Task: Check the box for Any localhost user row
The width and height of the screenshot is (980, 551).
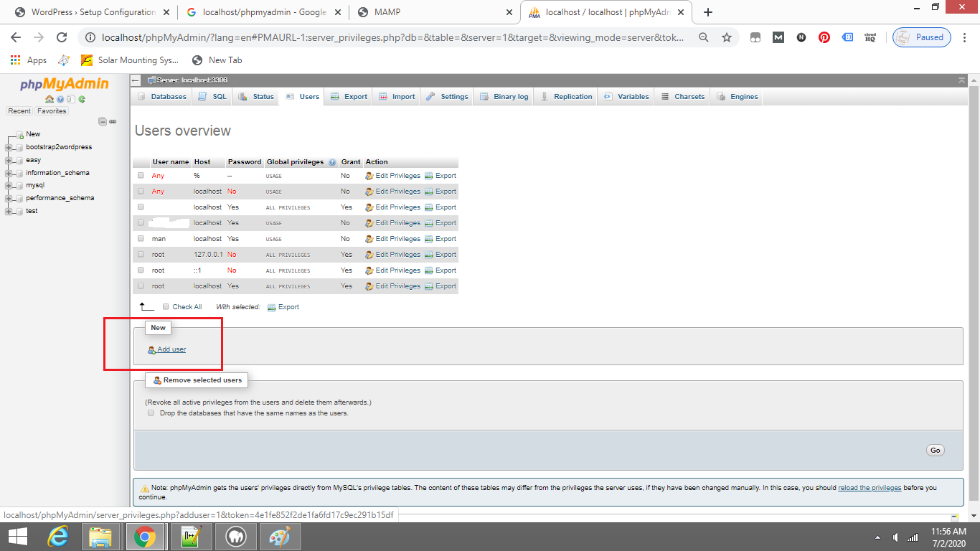Action: [141, 192]
